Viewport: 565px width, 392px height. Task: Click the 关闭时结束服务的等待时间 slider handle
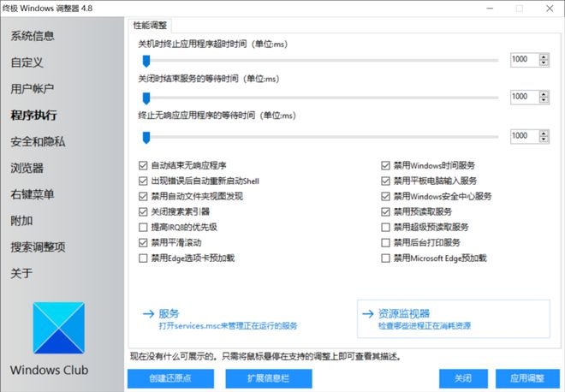pos(146,98)
